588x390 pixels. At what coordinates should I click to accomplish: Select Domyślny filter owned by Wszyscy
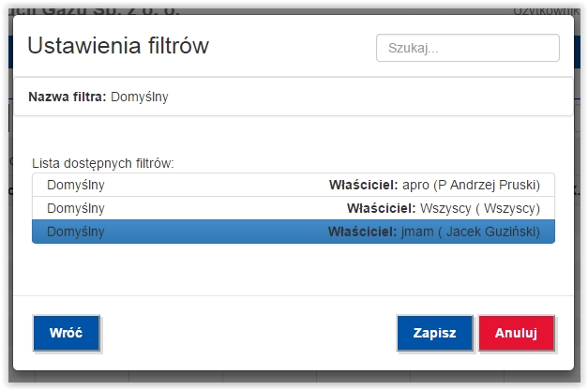294,208
